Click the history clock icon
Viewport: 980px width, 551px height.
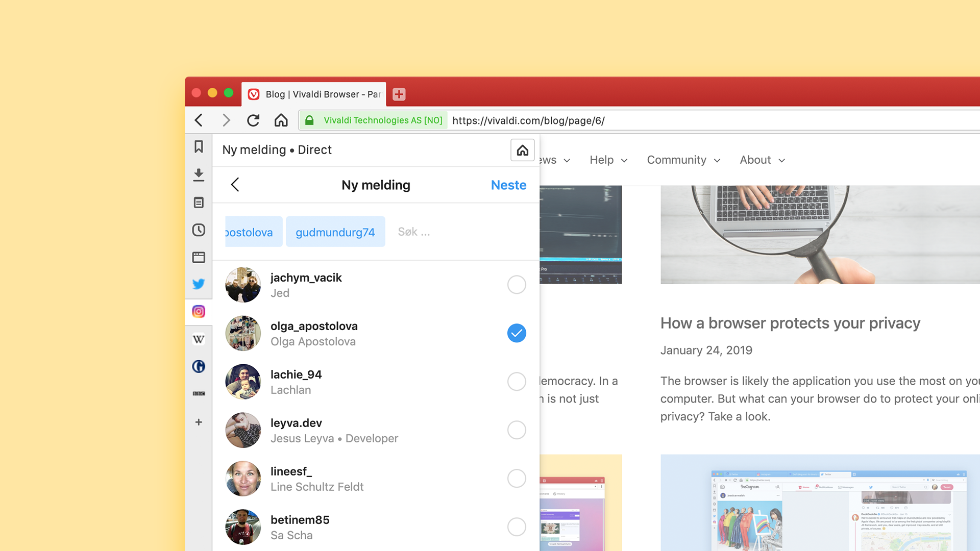199,229
